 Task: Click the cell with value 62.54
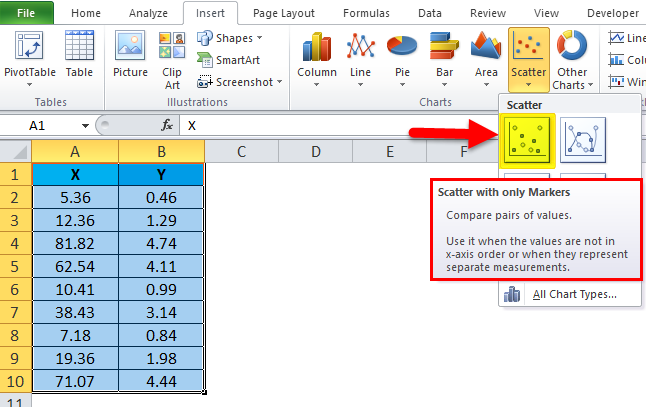click(x=75, y=266)
